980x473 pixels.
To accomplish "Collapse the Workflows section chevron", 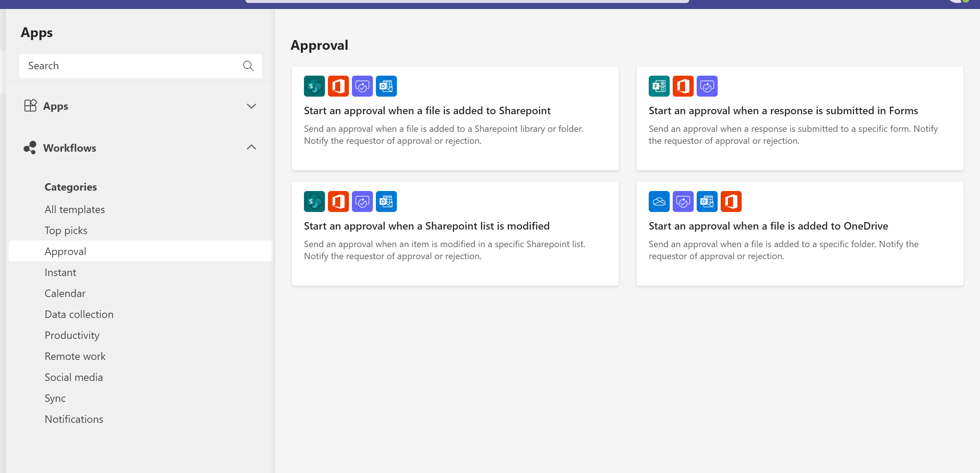I will point(251,148).
